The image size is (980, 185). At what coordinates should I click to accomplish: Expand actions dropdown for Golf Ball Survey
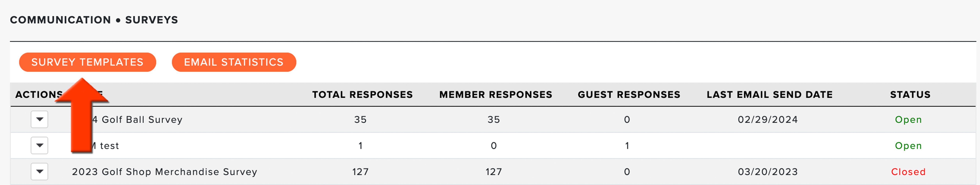[x=40, y=119]
